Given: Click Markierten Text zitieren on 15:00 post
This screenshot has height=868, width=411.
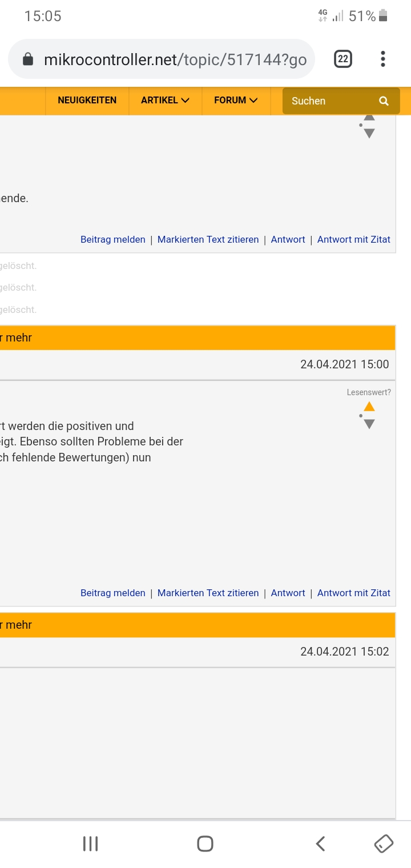Looking at the screenshot, I should pos(208,593).
